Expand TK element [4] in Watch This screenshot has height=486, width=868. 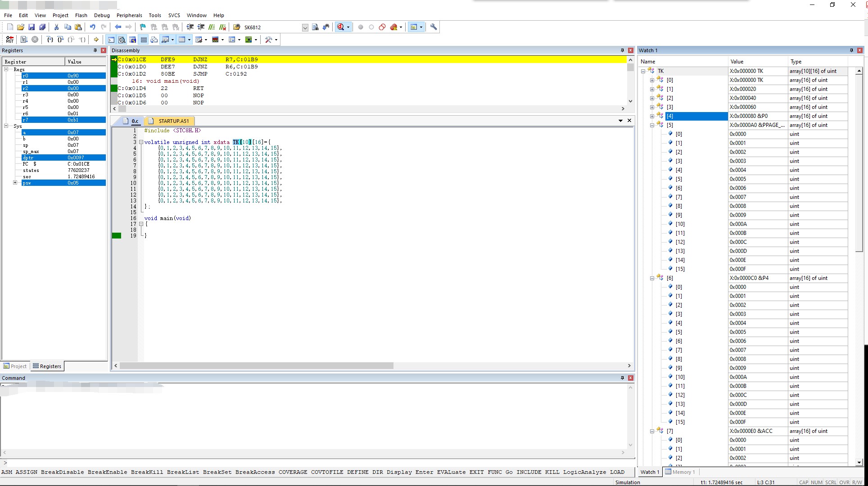652,116
